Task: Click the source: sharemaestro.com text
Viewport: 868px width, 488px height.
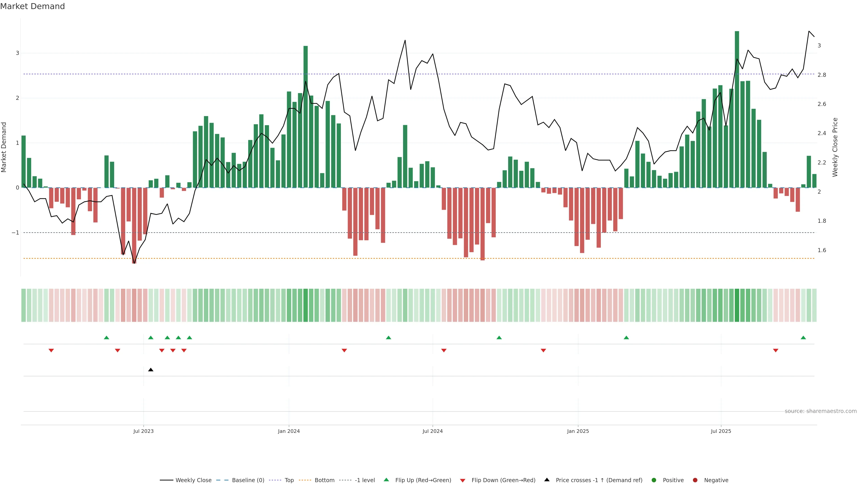Action: [x=821, y=411]
